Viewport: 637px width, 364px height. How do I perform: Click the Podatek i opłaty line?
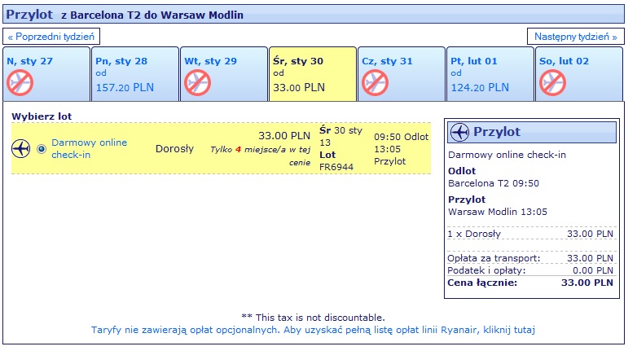tap(530, 270)
